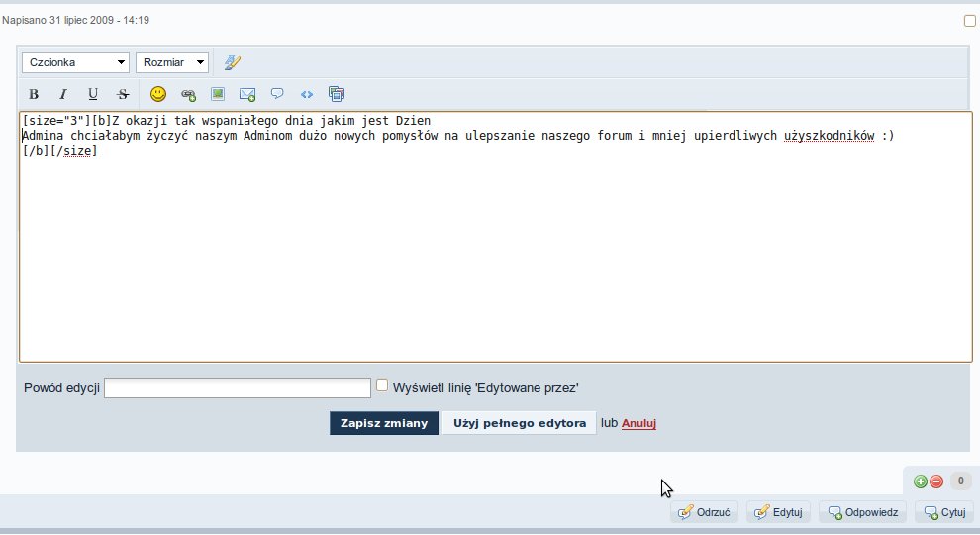Reply using the Odpowiedz button
Image resolution: width=980 pixels, height=535 pixels.
click(863, 512)
